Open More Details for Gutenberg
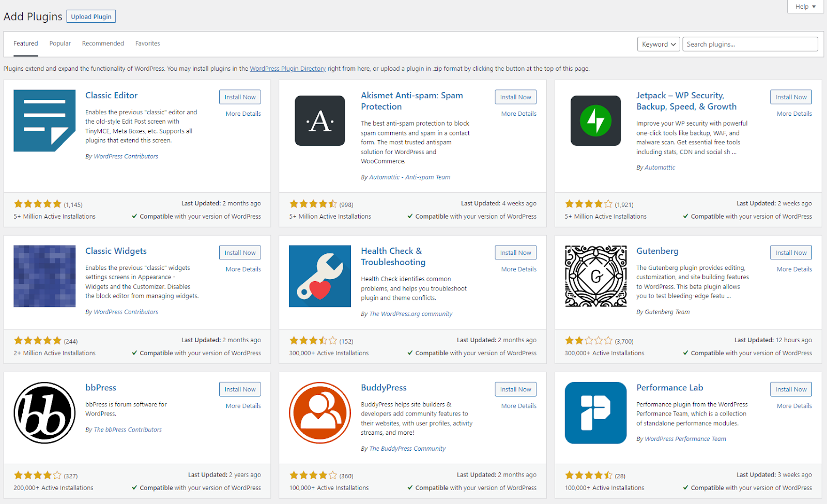827x504 pixels. pos(794,269)
